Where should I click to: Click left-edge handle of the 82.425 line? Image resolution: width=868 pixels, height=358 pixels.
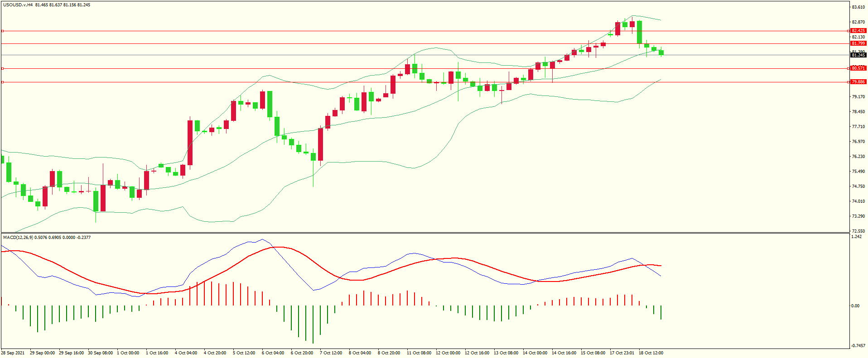(3, 31)
